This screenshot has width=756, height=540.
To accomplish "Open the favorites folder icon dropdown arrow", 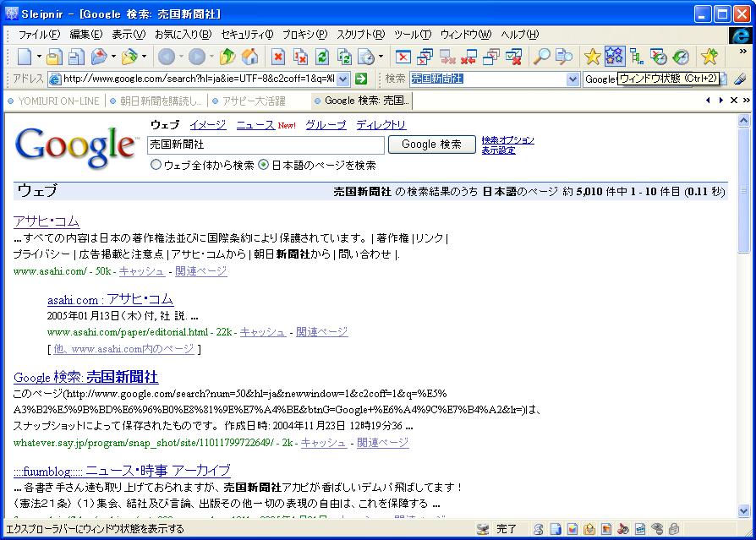I will [144, 57].
